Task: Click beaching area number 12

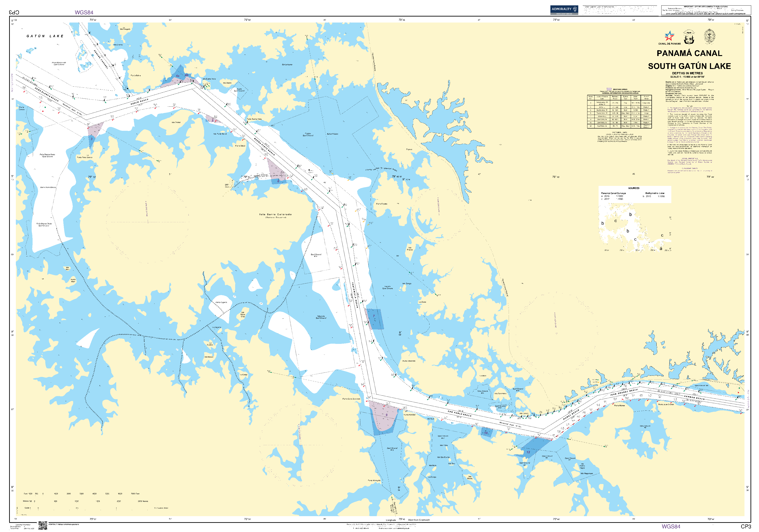Action: tap(528, 452)
